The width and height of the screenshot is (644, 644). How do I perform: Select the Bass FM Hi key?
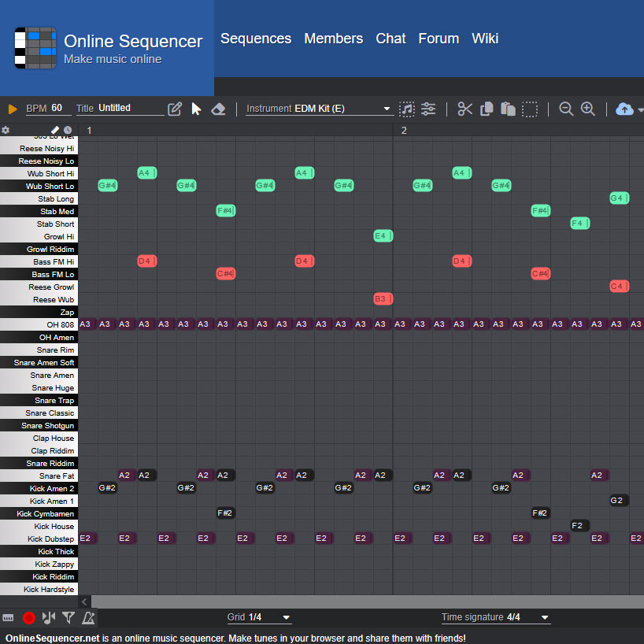click(x=39, y=262)
